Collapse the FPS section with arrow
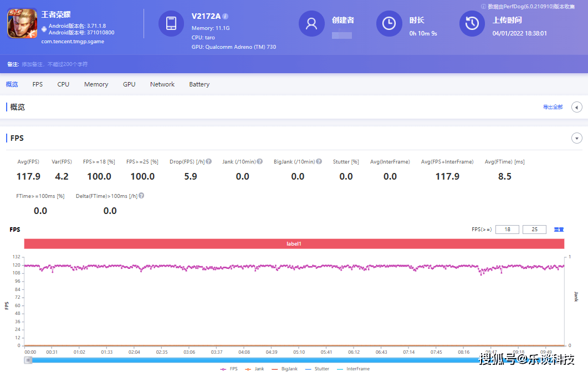Viewport: 588px width, 372px height. 577,138
